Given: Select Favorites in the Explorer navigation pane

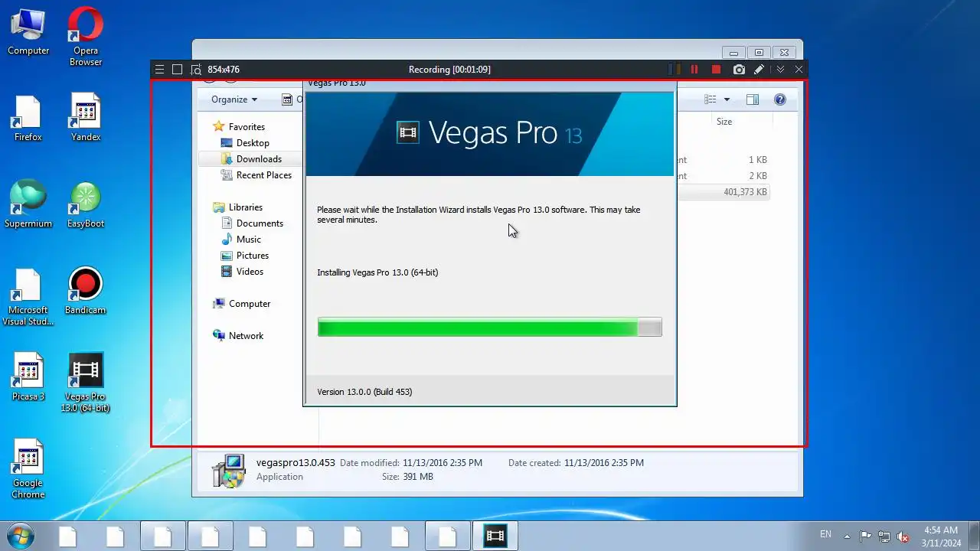Looking at the screenshot, I should (247, 127).
